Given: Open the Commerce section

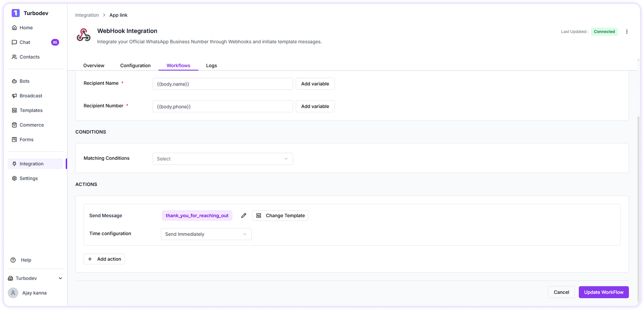Looking at the screenshot, I should pyautogui.click(x=32, y=125).
